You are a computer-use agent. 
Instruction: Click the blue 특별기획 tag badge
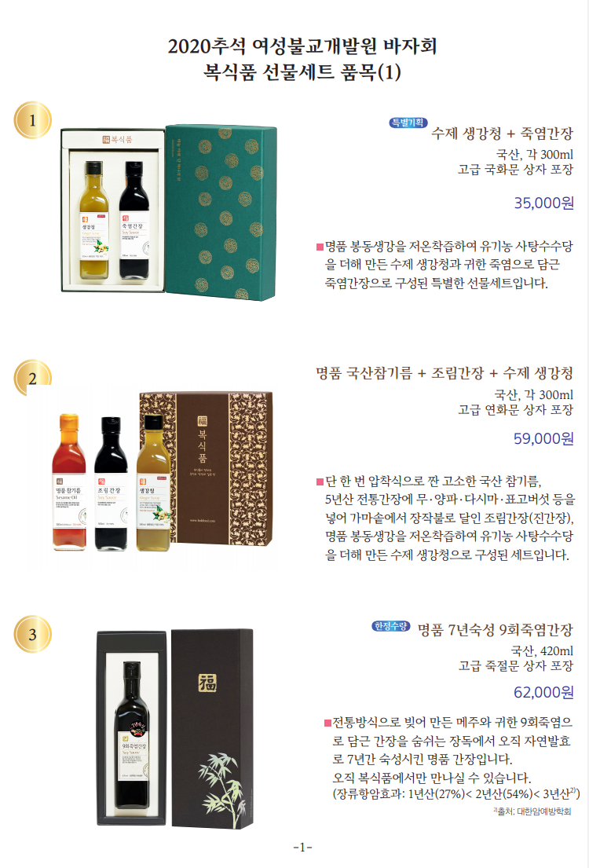click(408, 123)
